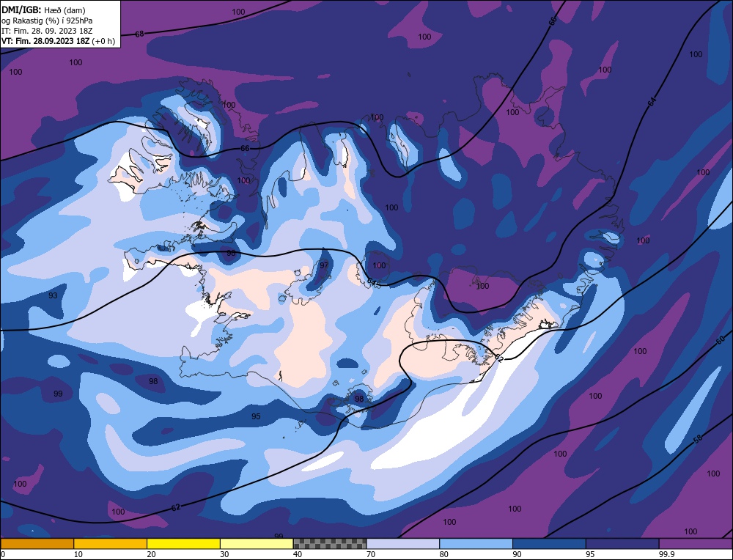The image size is (733, 560).
Task: Click the bright yellow 20–30 legend swatch
Action: (x=183, y=543)
